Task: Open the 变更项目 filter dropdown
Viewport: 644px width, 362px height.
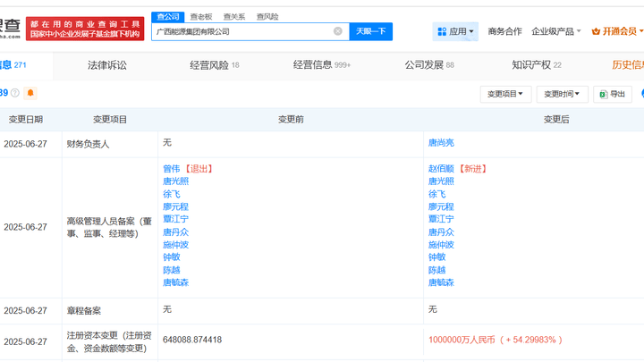Action: tap(505, 95)
